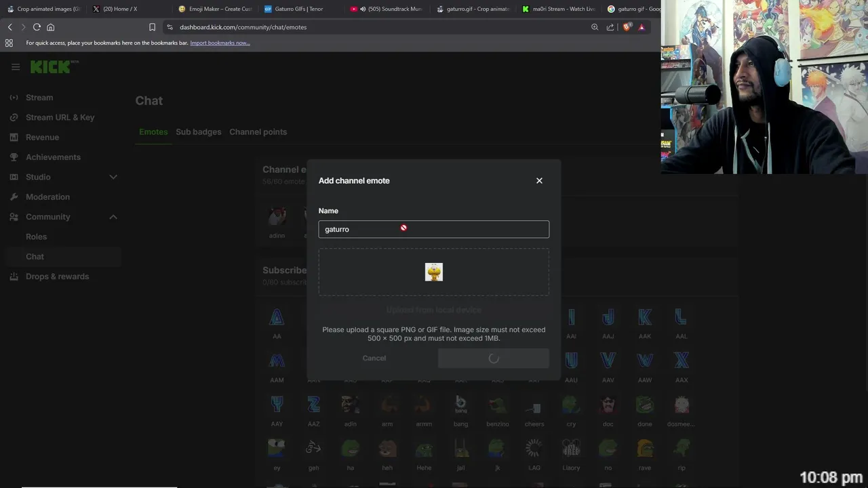This screenshot has width=868, height=488.
Task: Close the Add channel emote dialog
Action: point(539,180)
